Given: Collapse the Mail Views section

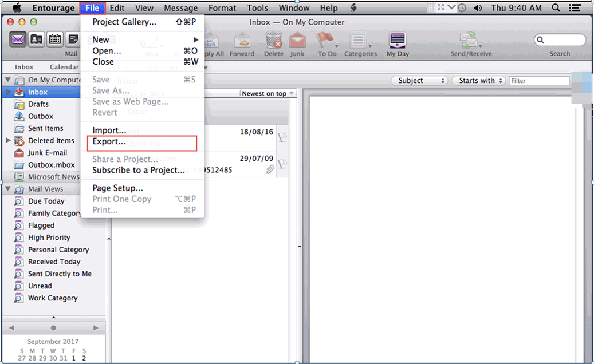Looking at the screenshot, I should 7,188.
